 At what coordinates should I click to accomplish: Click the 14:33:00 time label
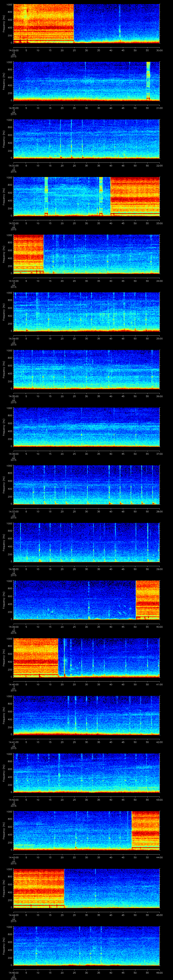(x=13, y=281)
